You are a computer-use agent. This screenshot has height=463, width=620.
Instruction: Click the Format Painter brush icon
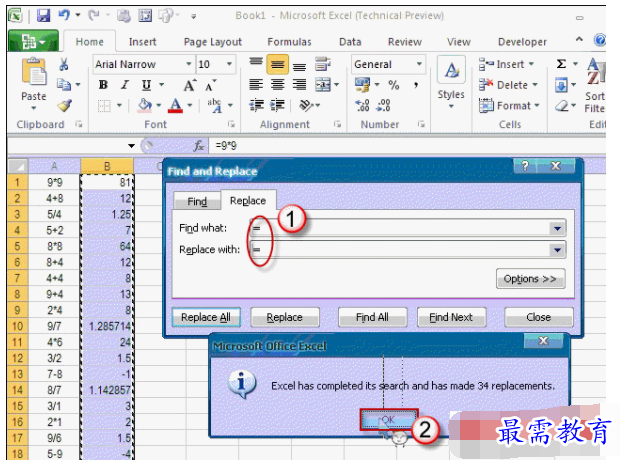click(x=64, y=105)
